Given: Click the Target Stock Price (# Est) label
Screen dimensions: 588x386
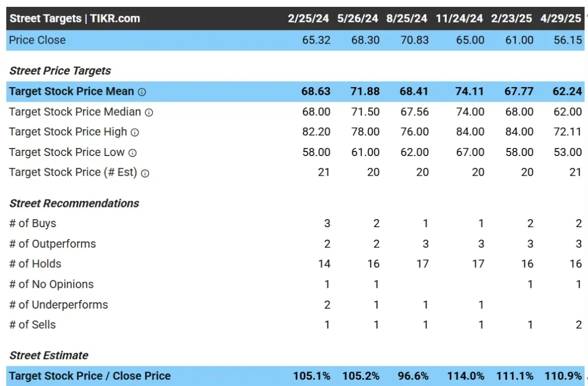Looking at the screenshot, I should [x=73, y=172].
